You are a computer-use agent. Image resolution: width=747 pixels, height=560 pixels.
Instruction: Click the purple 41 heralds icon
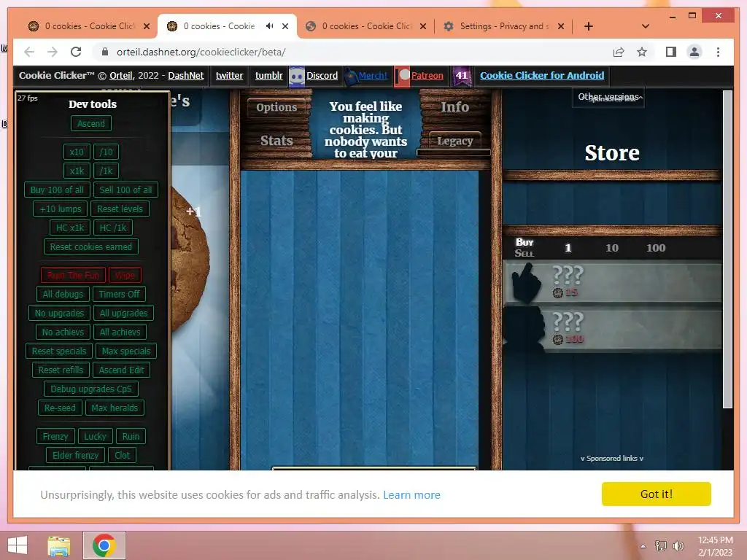click(462, 76)
